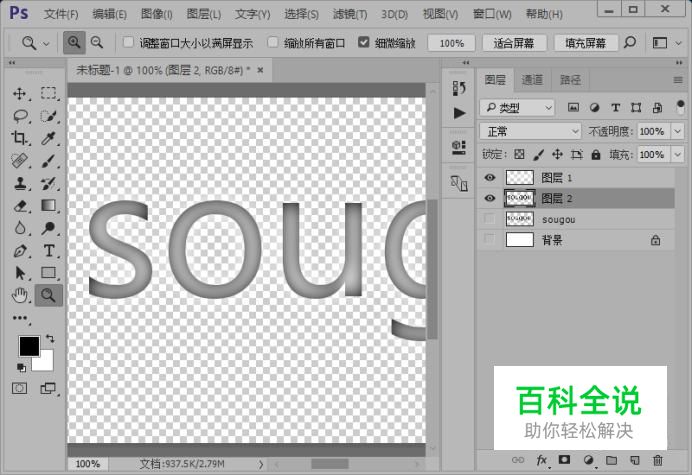The width and height of the screenshot is (692, 475).
Task: Select the Rectangular Marquee tool
Action: click(x=49, y=93)
